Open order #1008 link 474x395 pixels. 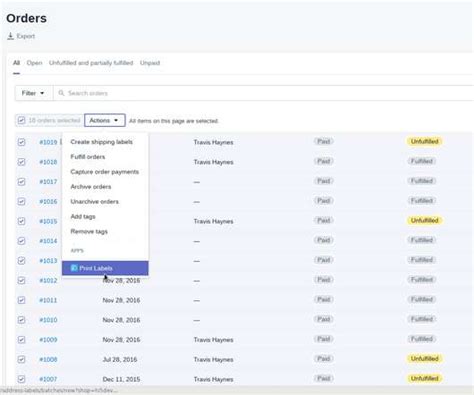48,359
